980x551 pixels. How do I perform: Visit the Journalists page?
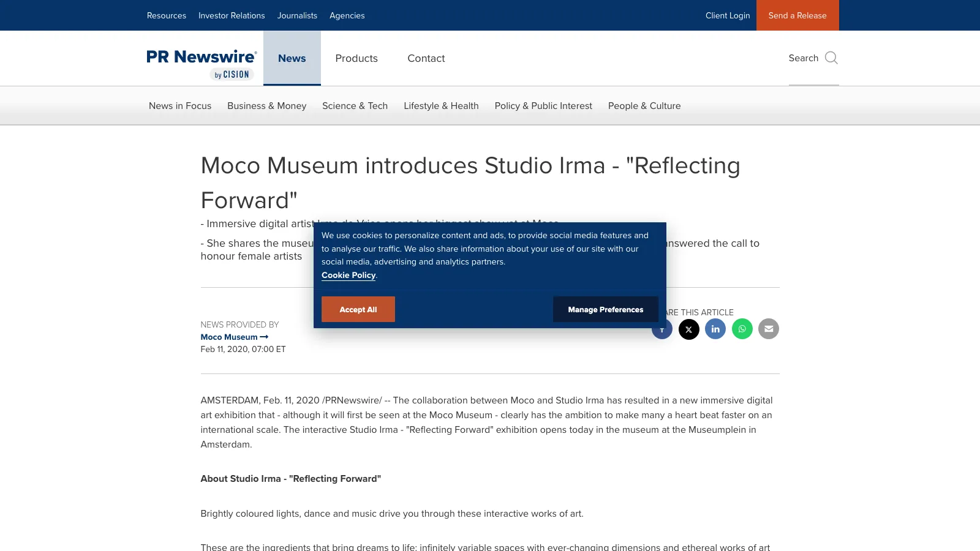tap(297, 15)
